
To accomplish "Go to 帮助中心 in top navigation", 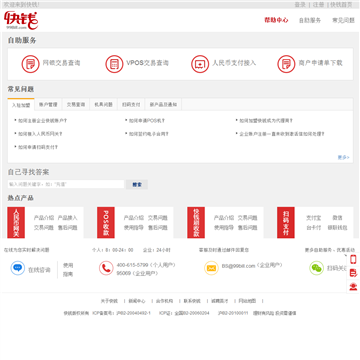I will [x=276, y=20].
